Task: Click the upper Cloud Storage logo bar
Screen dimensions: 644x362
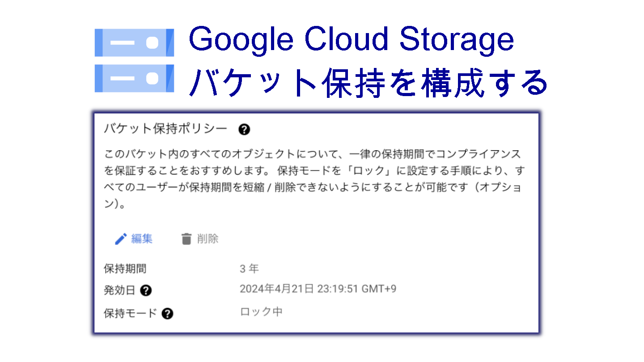Action: [134, 43]
